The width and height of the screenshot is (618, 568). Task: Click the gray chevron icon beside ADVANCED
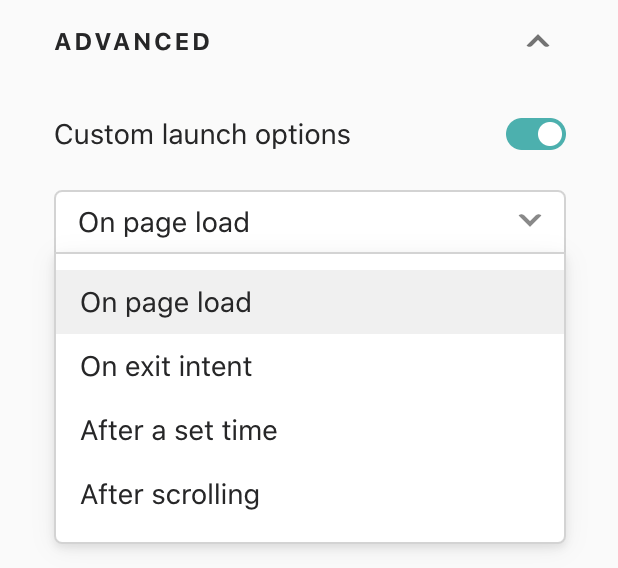538,41
